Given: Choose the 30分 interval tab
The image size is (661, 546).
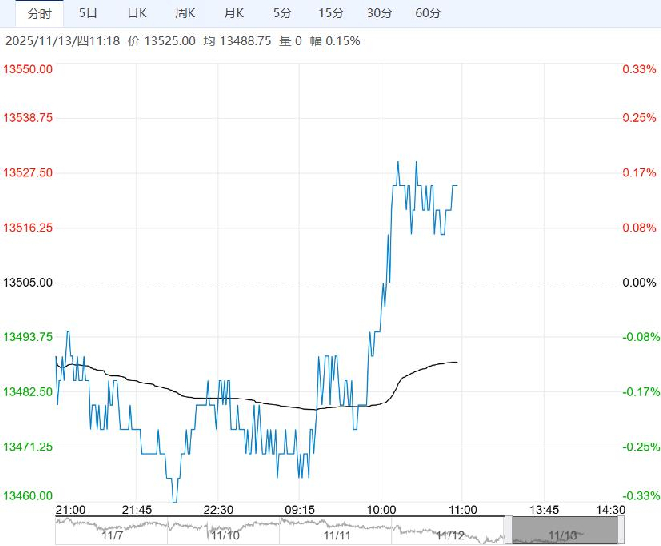Looking at the screenshot, I should (380, 13).
